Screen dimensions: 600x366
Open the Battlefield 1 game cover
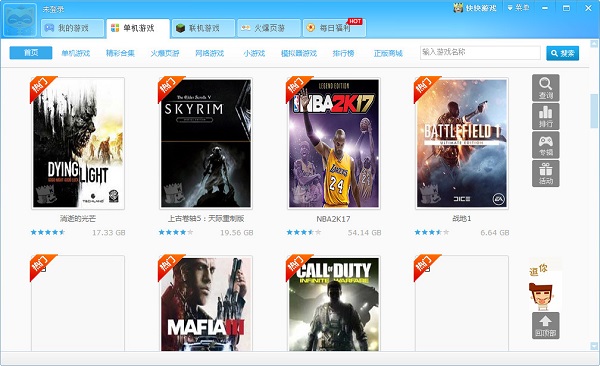pos(462,144)
